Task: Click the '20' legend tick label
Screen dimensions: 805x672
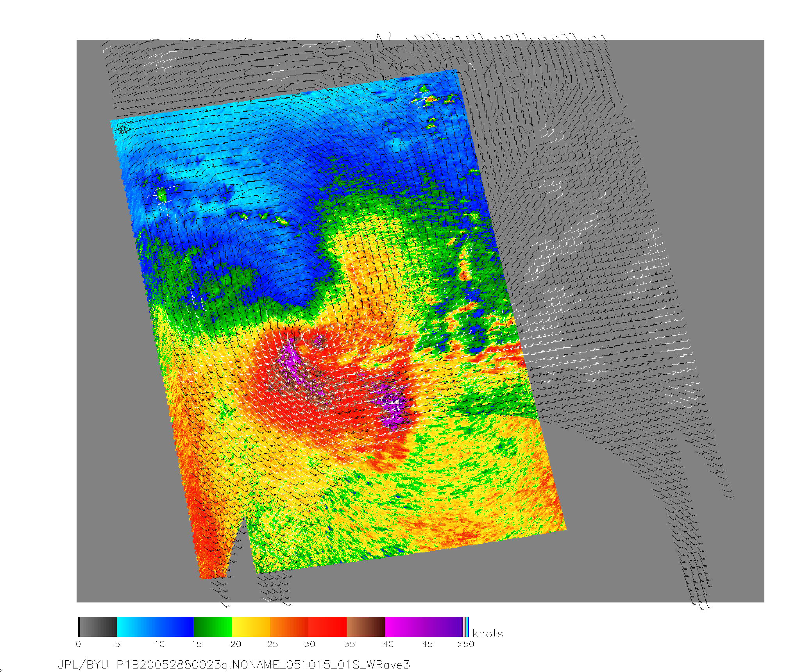Action: 236,644
